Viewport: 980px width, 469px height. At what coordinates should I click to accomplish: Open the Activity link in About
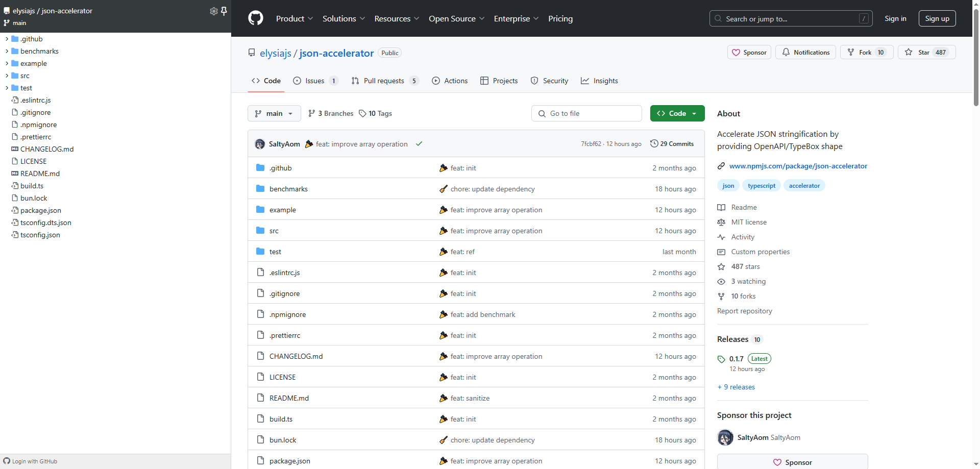[x=736, y=237]
